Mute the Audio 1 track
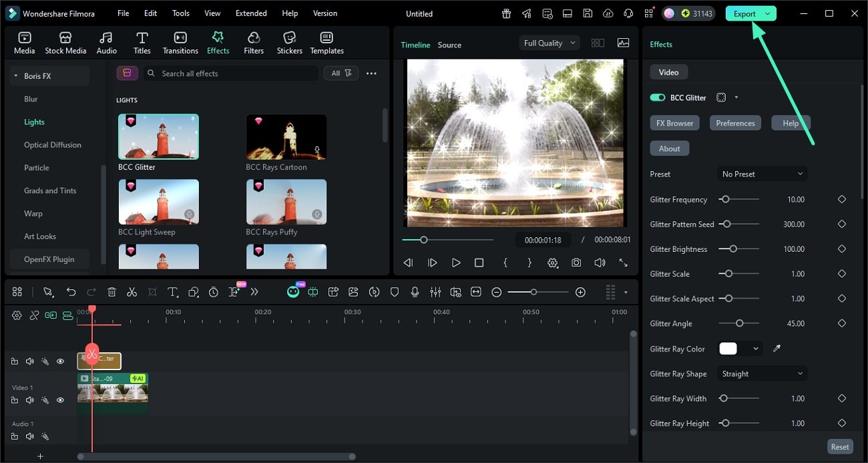 (29, 436)
